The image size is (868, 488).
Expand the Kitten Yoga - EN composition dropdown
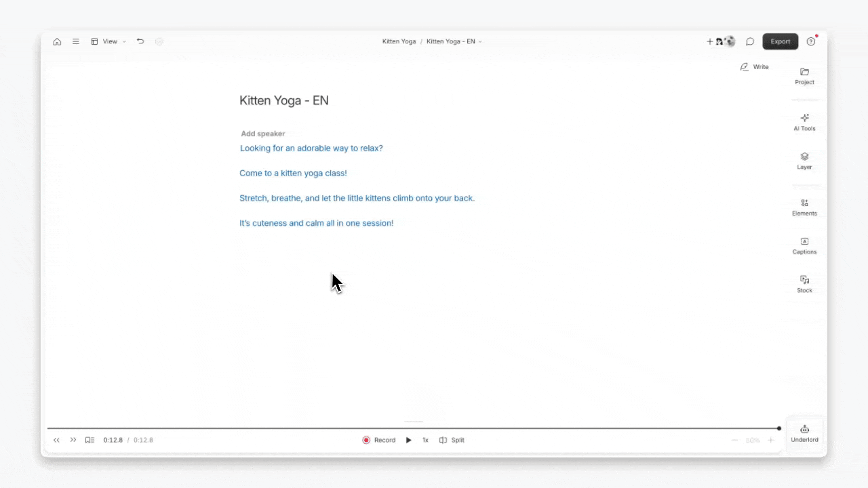454,41
